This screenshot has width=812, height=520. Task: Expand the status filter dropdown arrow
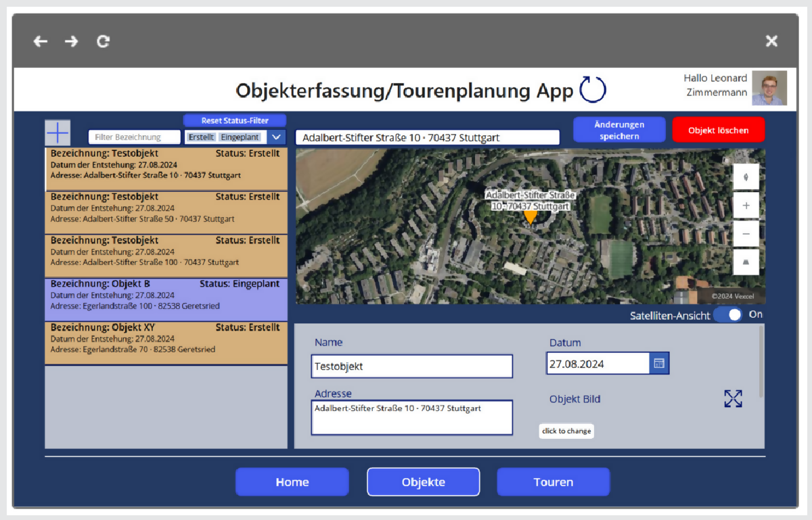click(x=276, y=137)
